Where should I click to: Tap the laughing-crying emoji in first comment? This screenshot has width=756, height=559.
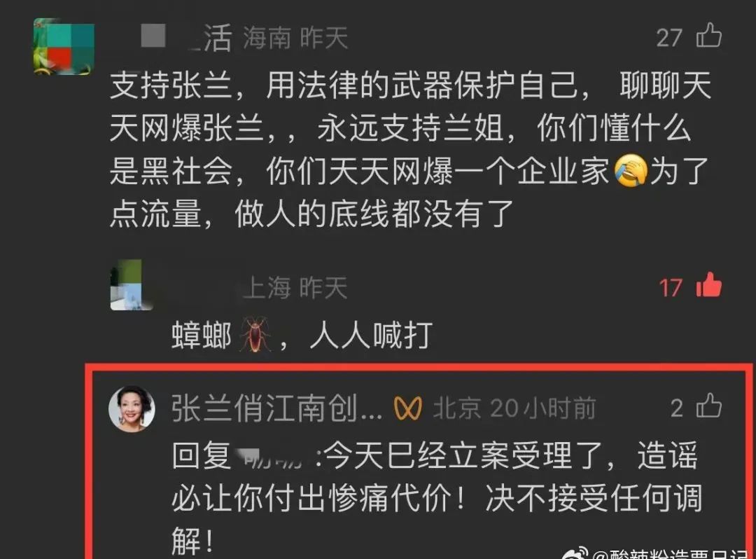tap(631, 171)
